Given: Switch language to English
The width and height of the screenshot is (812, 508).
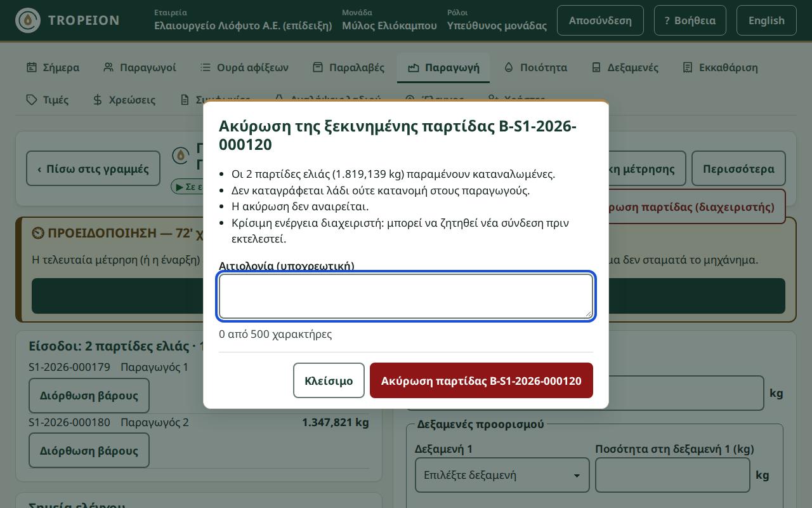Looking at the screenshot, I should (x=766, y=20).
